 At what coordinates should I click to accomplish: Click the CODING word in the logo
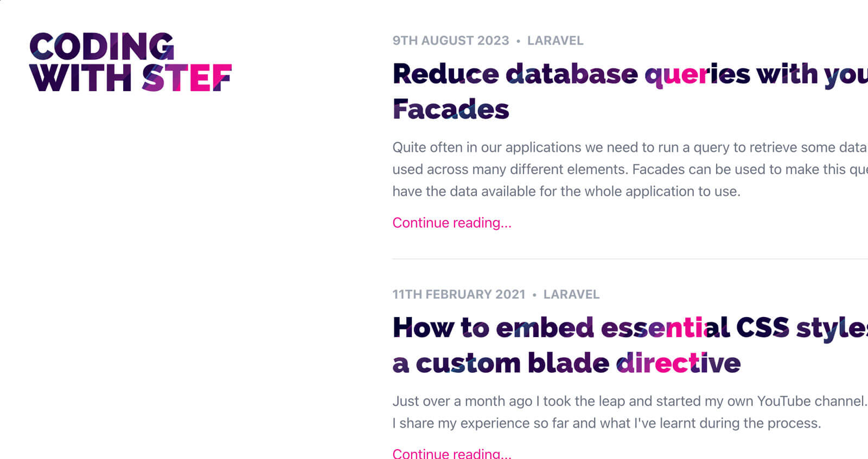(102, 46)
